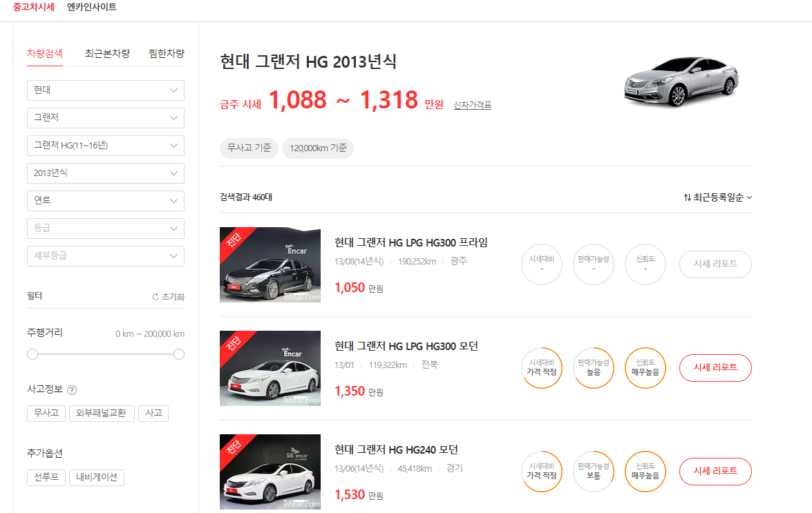Click the white Grandeur HG300 모던 thumbnail
This screenshot has height=513, width=812.
point(270,368)
